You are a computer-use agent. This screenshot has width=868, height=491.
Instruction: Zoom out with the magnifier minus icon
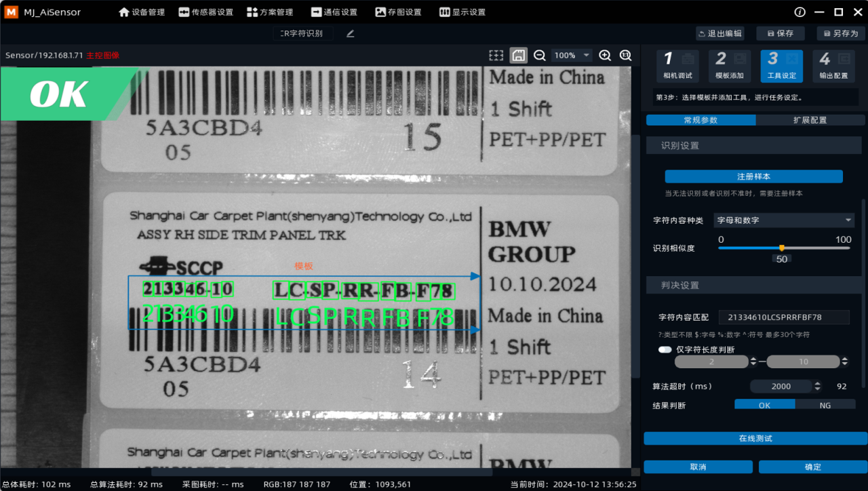(x=540, y=55)
